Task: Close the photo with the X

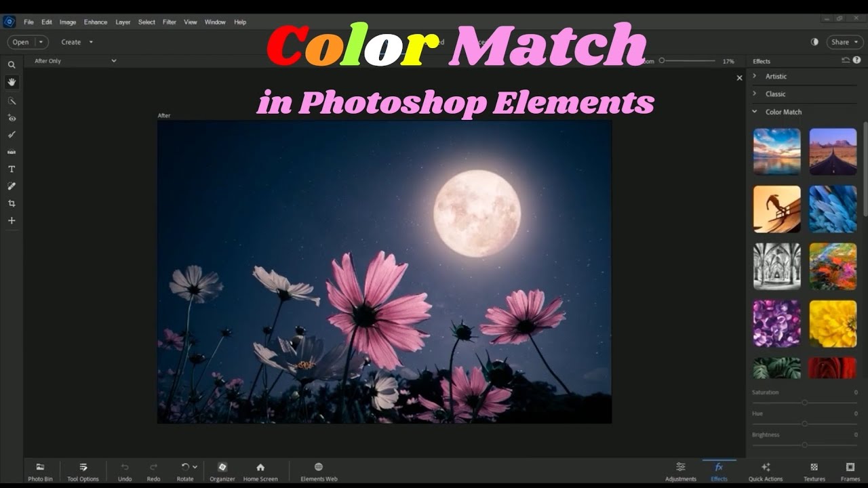Action: (739, 78)
